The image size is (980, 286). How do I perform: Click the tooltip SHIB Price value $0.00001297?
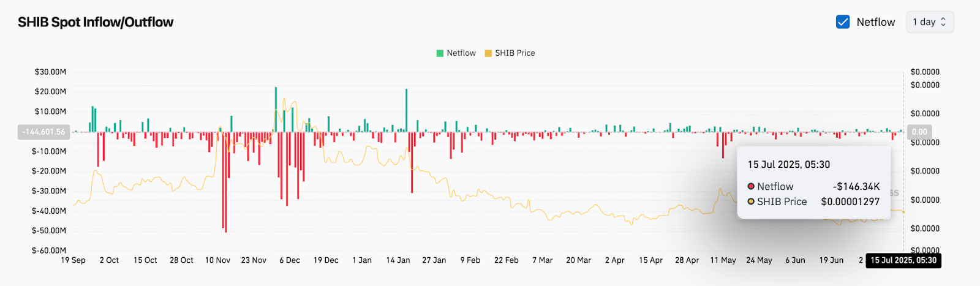(850, 201)
